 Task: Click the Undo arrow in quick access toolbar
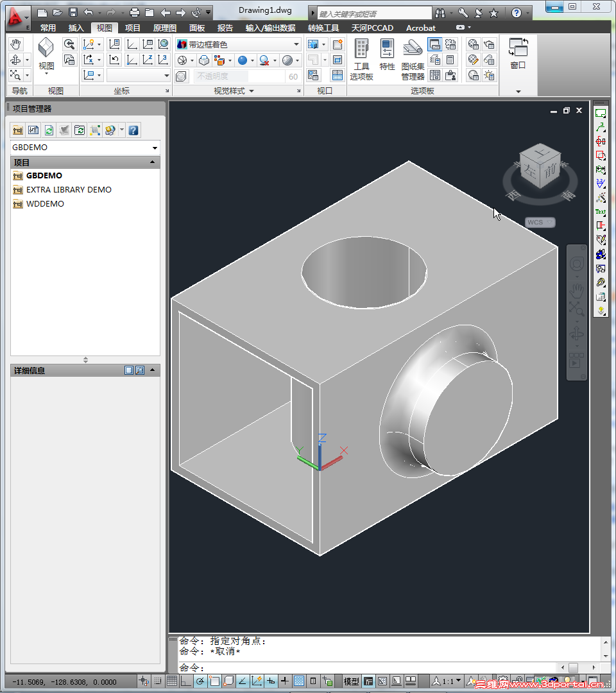coord(89,13)
